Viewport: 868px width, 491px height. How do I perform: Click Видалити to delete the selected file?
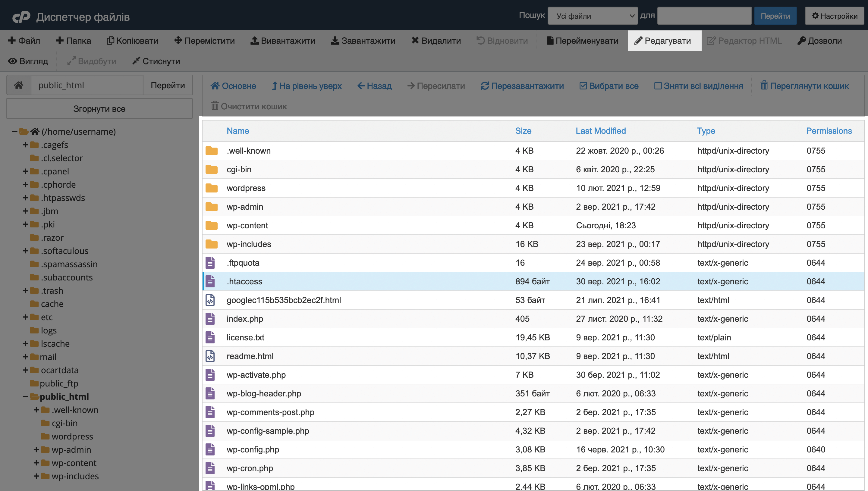[x=436, y=41]
